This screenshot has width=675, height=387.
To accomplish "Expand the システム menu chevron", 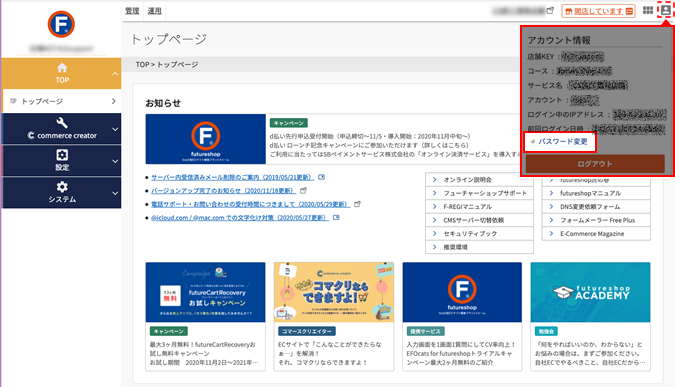I will 115,193.
